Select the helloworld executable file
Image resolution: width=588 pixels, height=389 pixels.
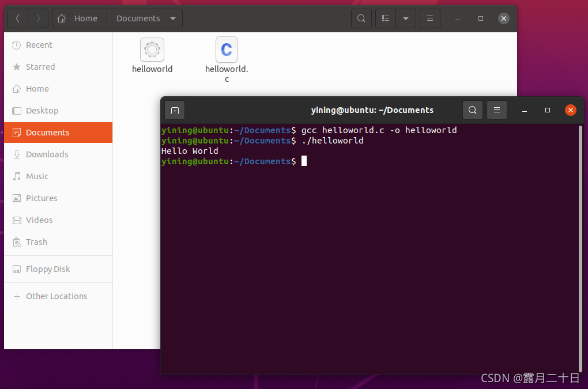(x=152, y=55)
